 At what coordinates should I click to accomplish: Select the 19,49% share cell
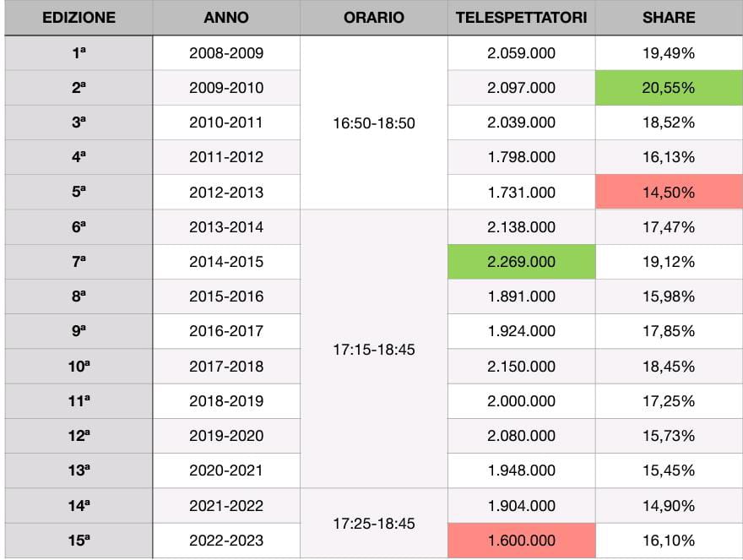tap(669, 52)
